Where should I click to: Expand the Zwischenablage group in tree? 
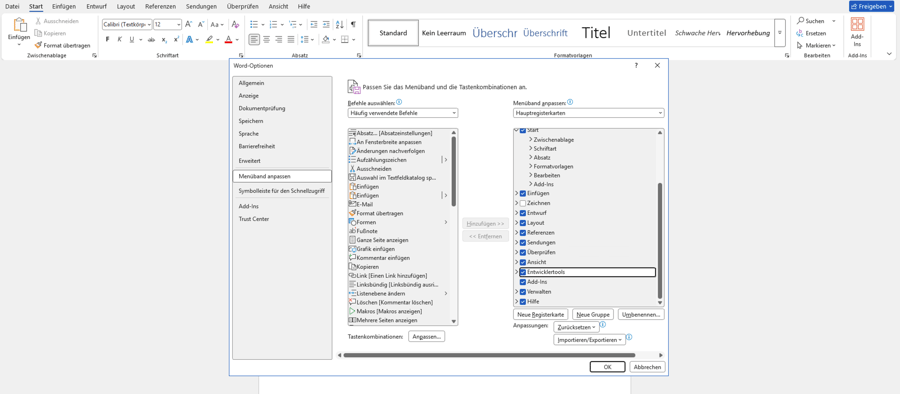coord(530,140)
